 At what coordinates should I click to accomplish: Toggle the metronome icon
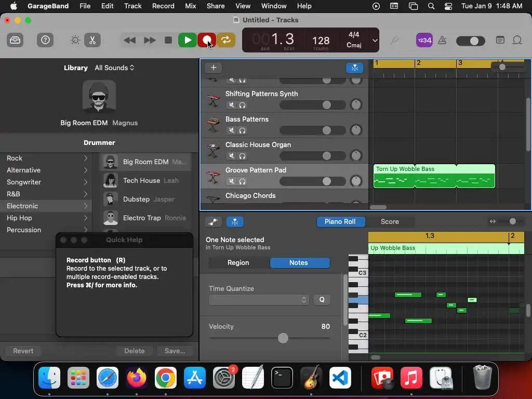pos(442,41)
